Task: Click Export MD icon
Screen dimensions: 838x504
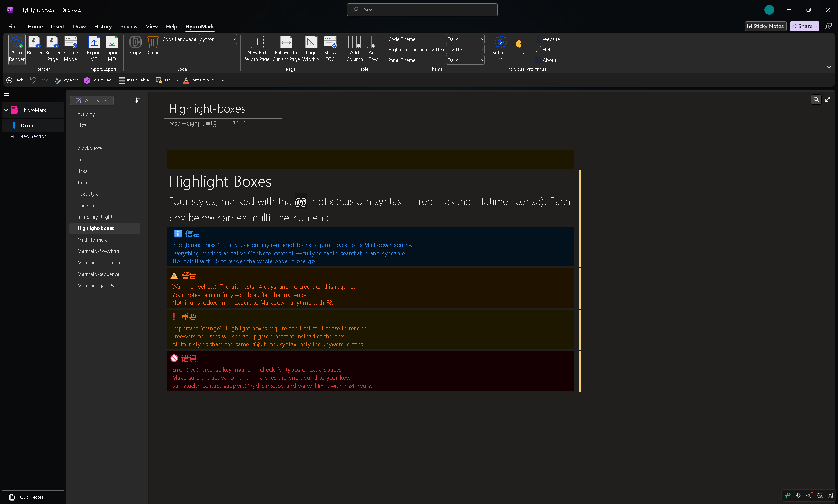Action: [94, 49]
